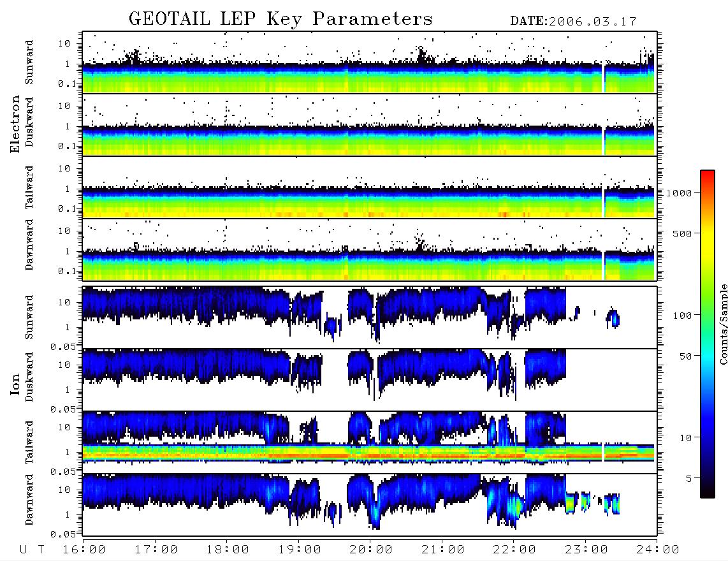This screenshot has width=728, height=561.
Task: Click the 23:00 time tick label
Action: click(x=586, y=550)
